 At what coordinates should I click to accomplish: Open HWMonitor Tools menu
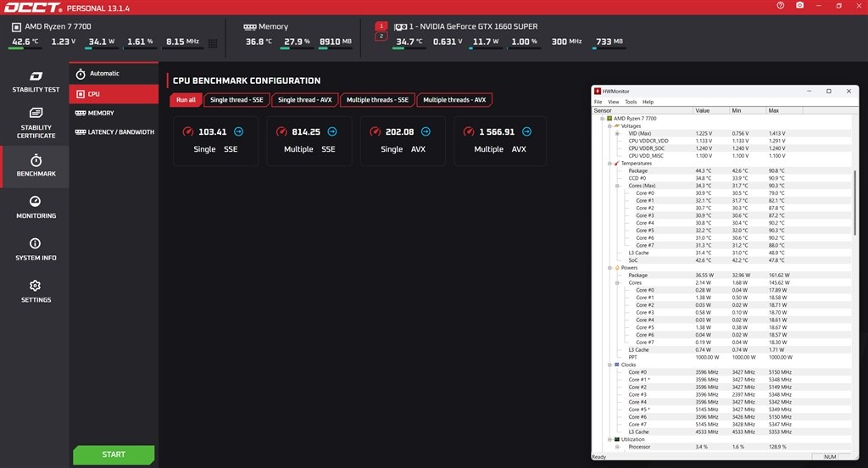tap(631, 102)
